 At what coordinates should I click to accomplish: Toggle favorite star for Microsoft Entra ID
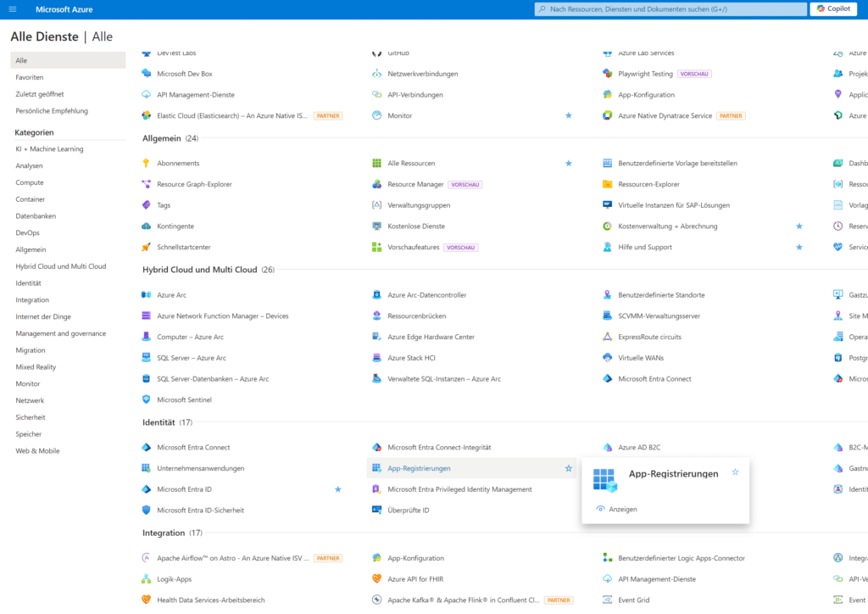click(x=338, y=489)
